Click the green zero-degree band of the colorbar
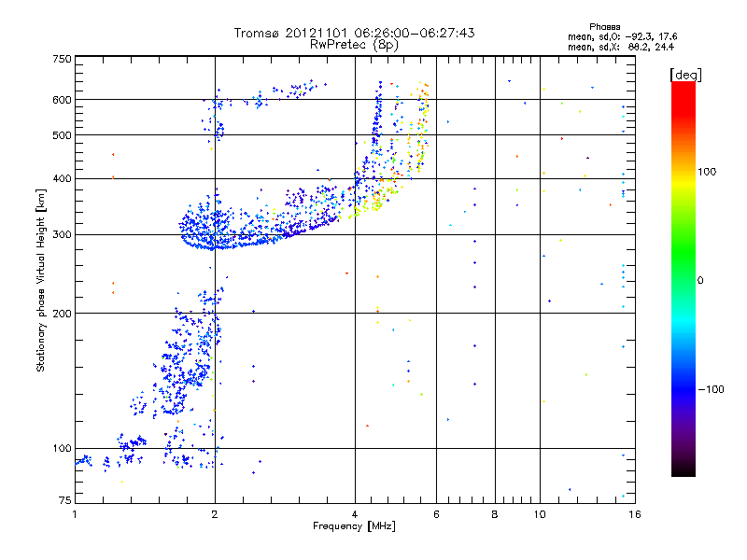 pos(684,279)
